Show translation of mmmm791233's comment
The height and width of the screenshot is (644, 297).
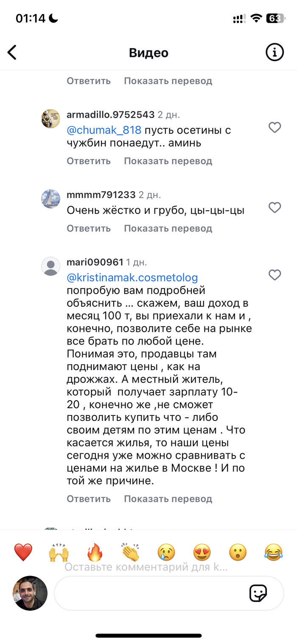(x=168, y=228)
